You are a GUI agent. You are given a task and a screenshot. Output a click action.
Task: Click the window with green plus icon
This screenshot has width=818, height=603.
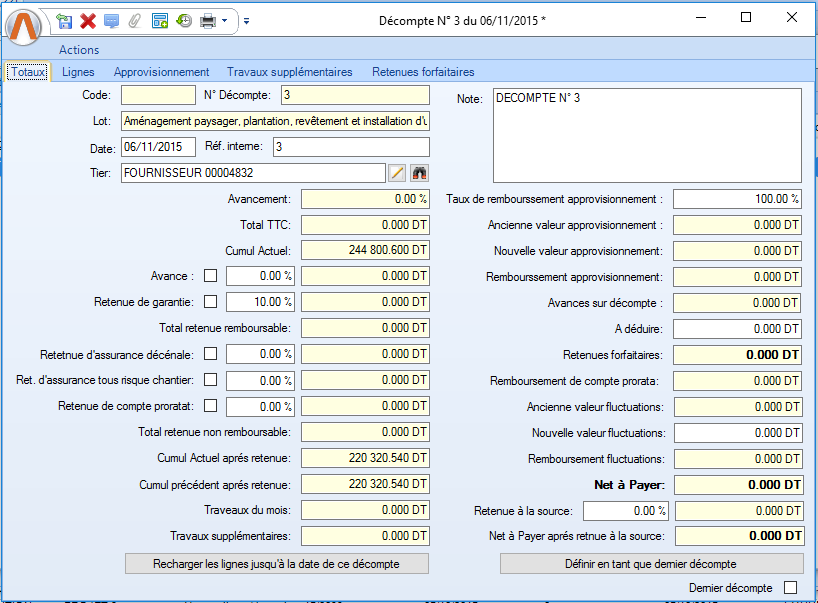[160, 20]
